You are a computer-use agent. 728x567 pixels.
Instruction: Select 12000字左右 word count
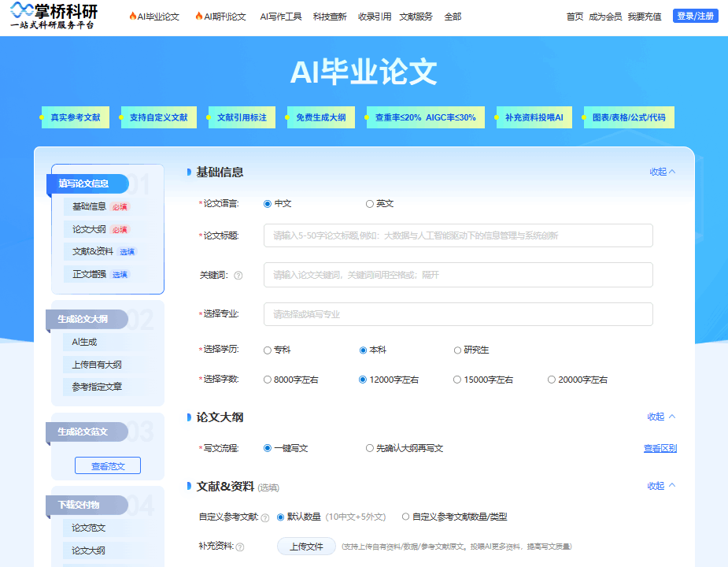coord(363,380)
